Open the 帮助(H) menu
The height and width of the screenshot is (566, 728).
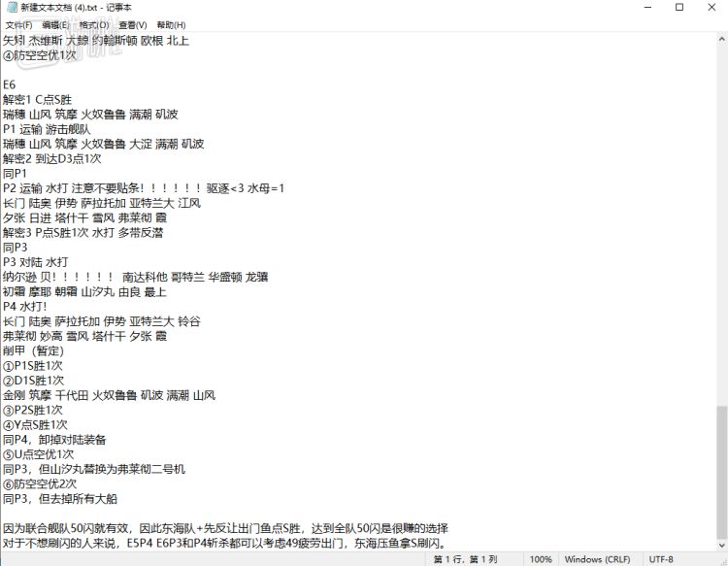point(171,25)
